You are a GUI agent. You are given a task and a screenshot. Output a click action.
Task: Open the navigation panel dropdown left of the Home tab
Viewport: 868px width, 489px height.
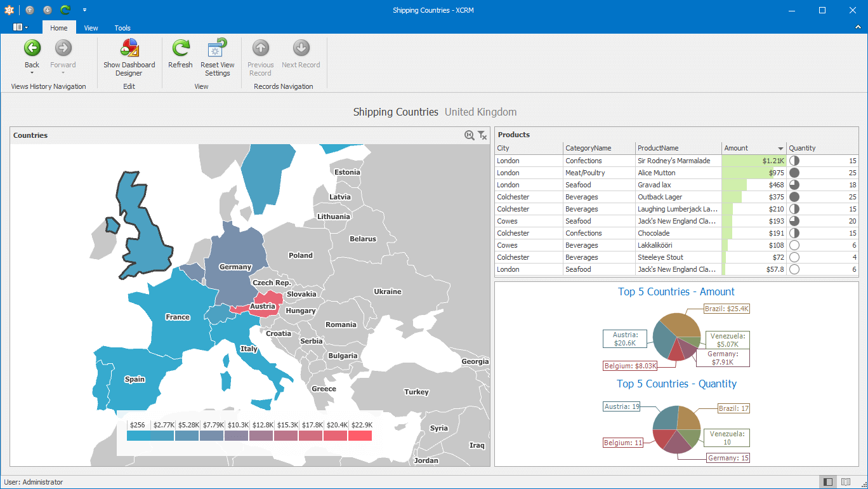[x=20, y=27]
